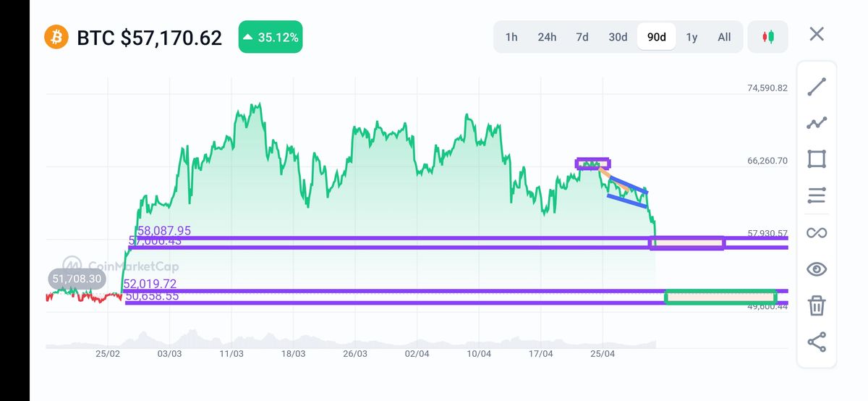Share the chart using share icon
The width and height of the screenshot is (868, 401).
(817, 342)
